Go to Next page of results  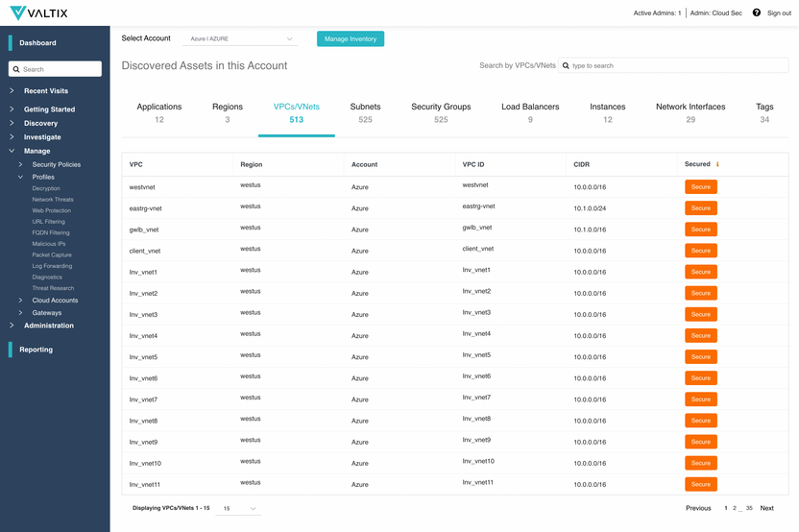(x=766, y=508)
